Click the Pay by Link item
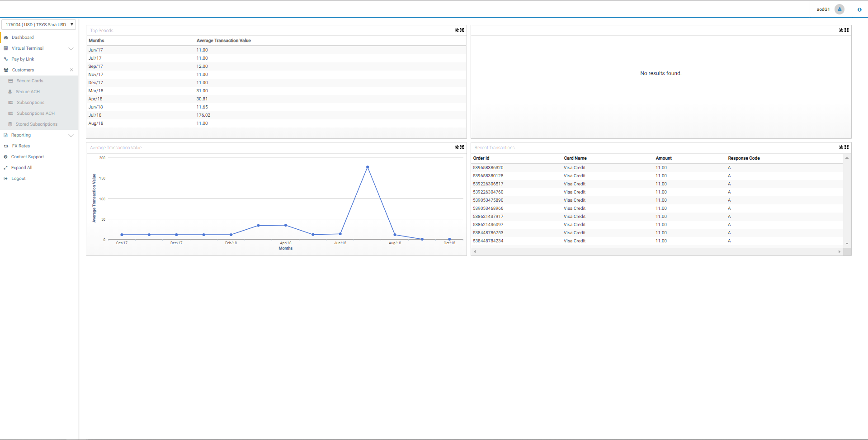The width and height of the screenshot is (868, 440). click(x=23, y=59)
